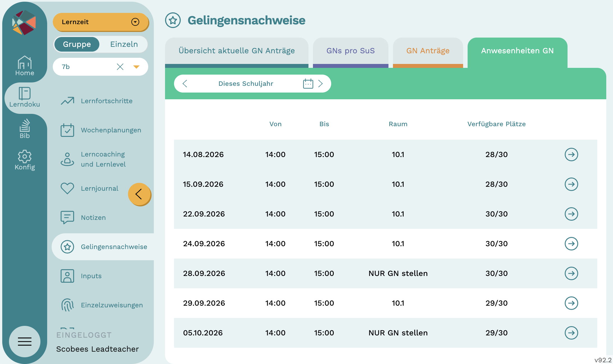613x364 pixels.
Task: Go to previous time period
Action: click(185, 84)
